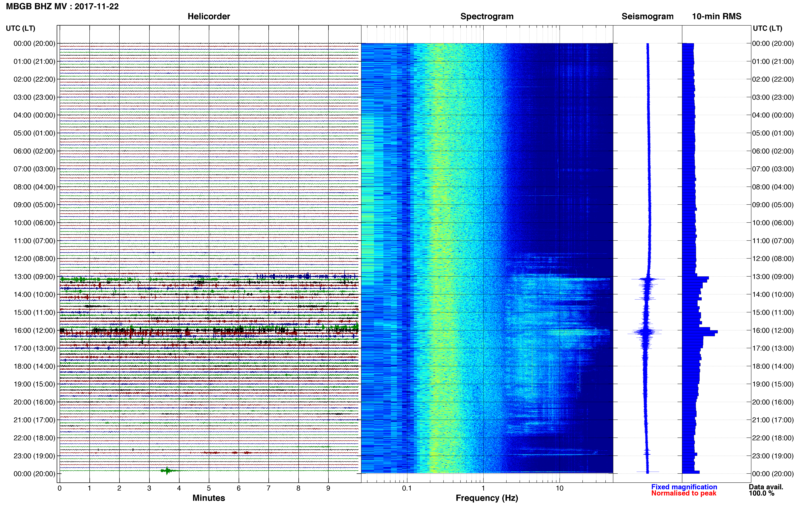Click the '0' tick on the Minutes axis
Screen dimensions: 812x508
[60, 488]
